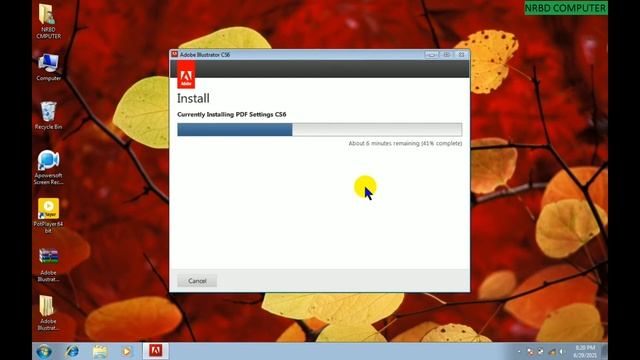Click the installation progress bar

coord(320,130)
